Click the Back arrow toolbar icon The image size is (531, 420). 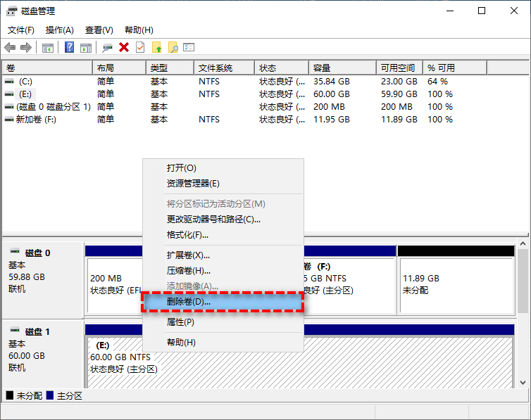[10, 47]
